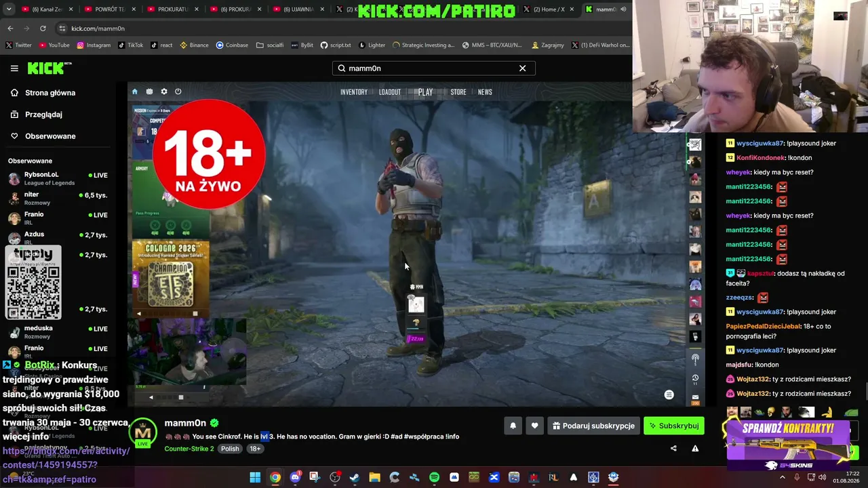868x488 pixels.
Task: Open Discord from the taskbar
Action: 295,478
